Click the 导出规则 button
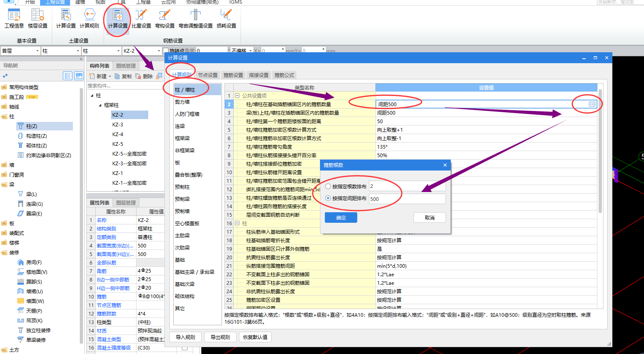Viewport: 644px width, 354px height. tap(220, 337)
